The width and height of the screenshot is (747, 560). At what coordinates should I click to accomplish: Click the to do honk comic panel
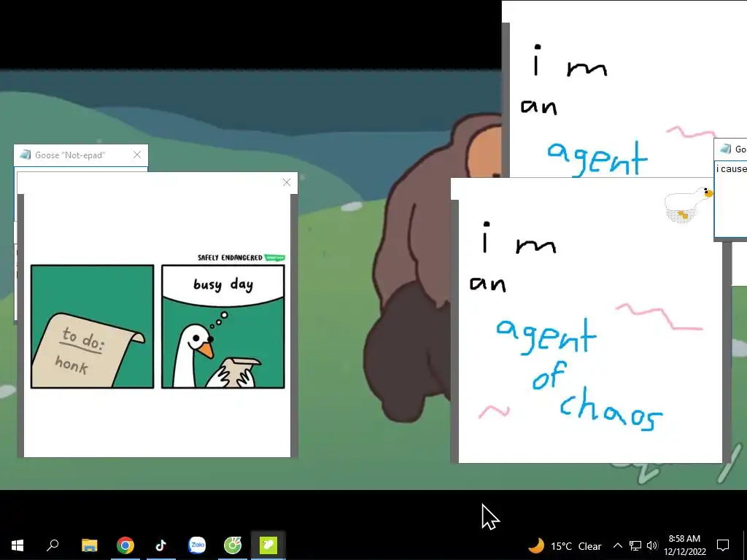tap(93, 327)
